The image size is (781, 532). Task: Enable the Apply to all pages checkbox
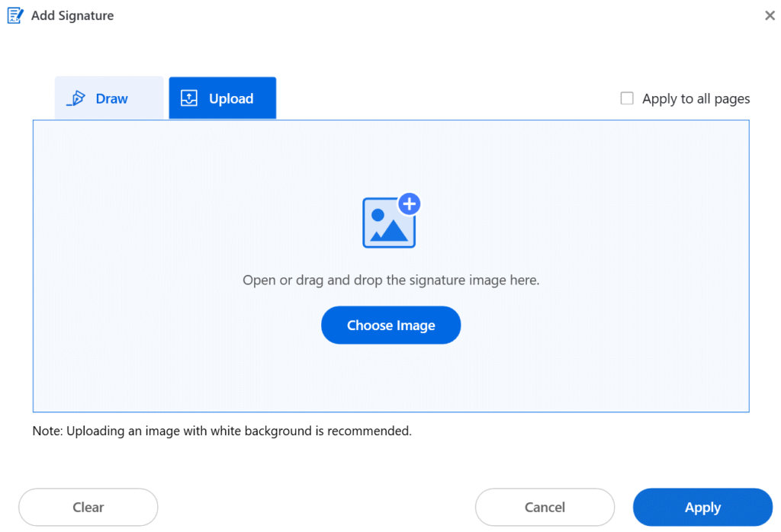click(x=627, y=98)
